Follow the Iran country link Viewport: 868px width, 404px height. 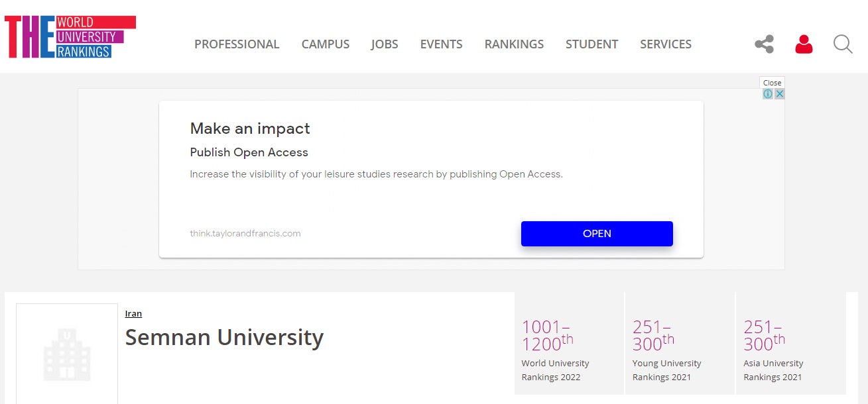(x=133, y=313)
